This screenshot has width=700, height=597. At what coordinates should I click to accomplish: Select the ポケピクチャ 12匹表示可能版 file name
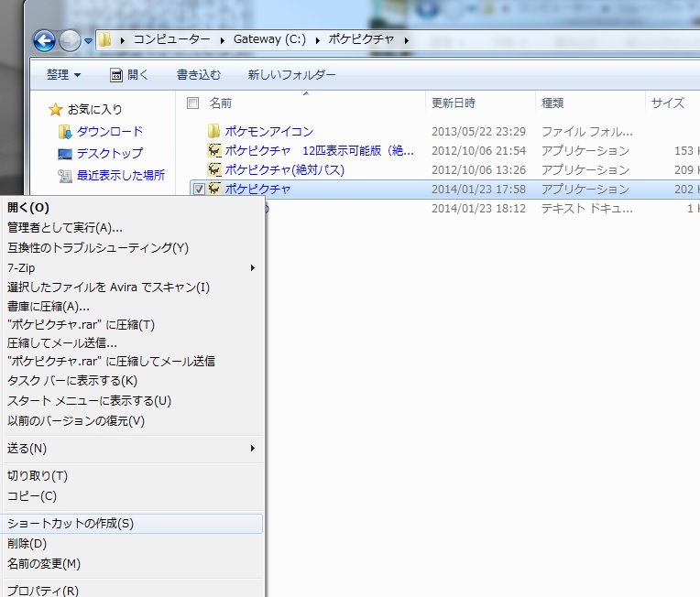click(x=319, y=150)
